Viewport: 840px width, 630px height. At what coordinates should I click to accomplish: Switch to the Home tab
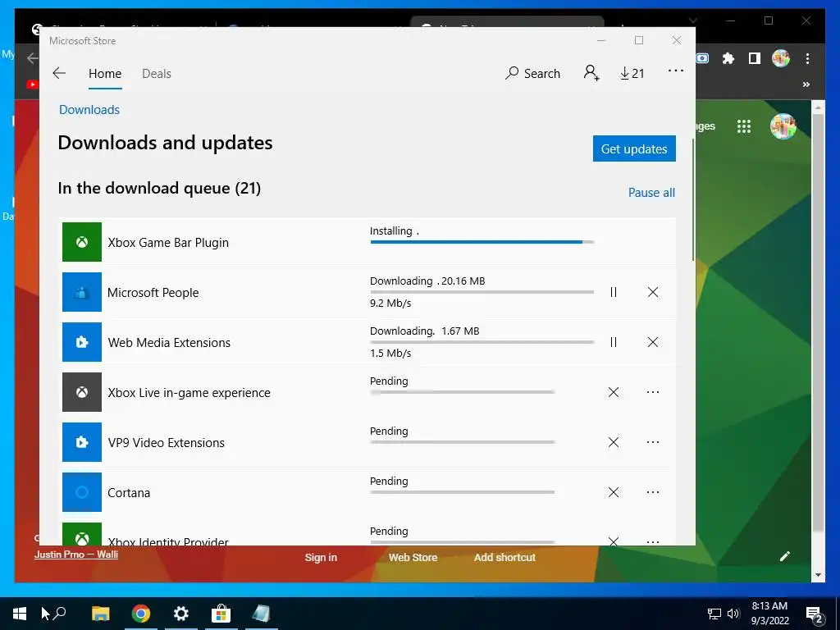point(105,73)
